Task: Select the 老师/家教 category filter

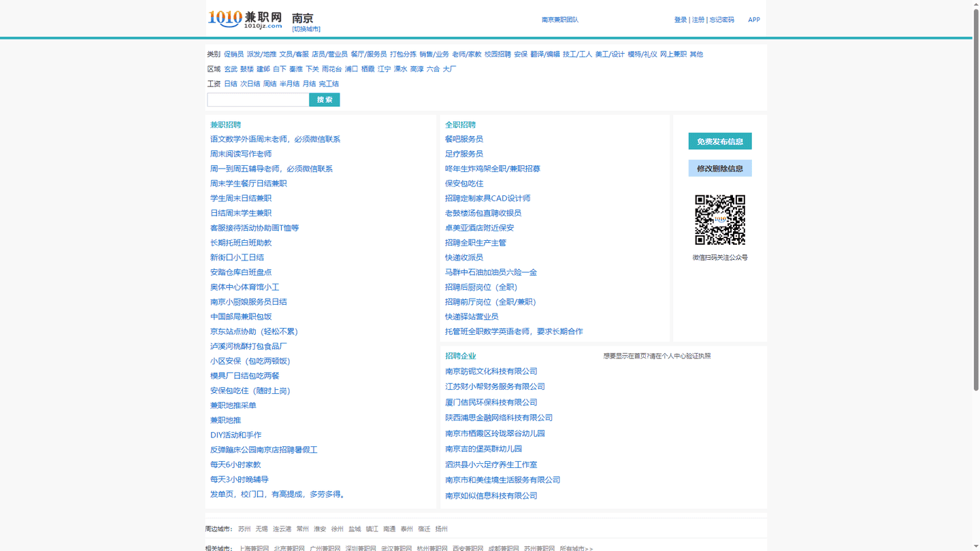Action: pos(467,54)
